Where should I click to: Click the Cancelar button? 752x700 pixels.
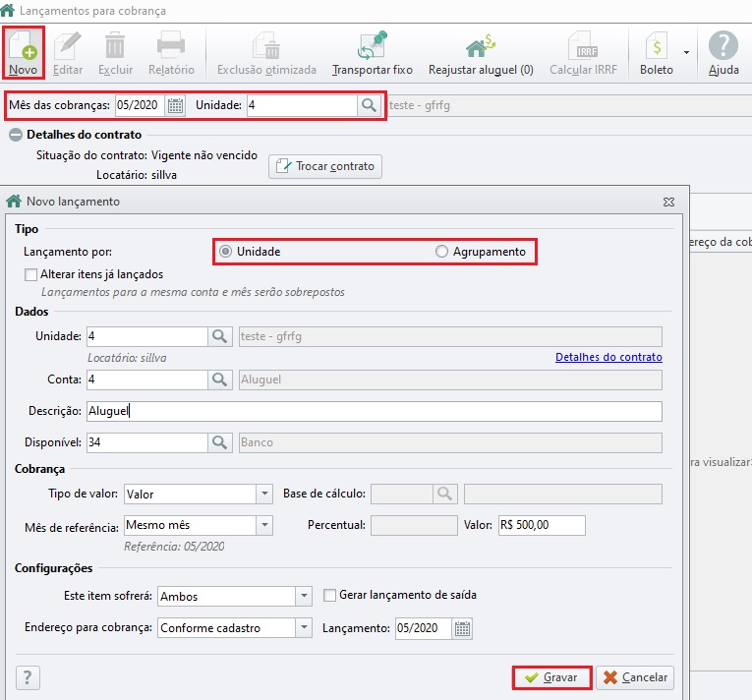click(x=635, y=677)
